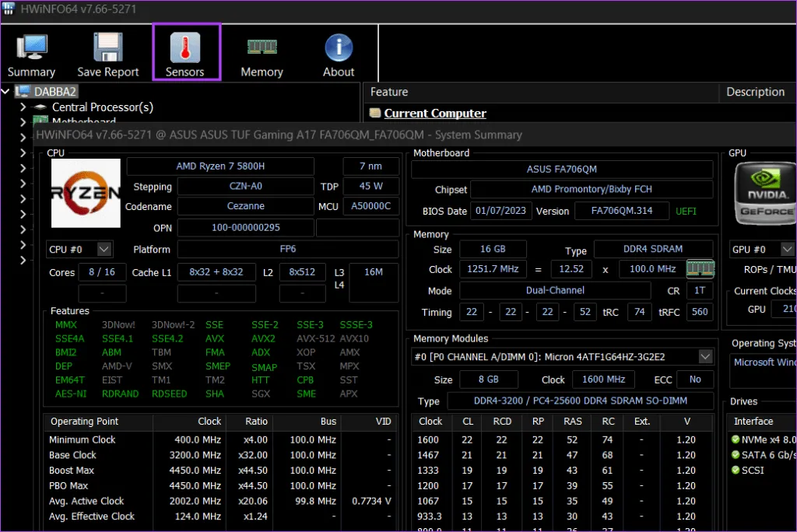Screen dimensions: 797x532
Task: Collapse the DABBA2 tree node
Action: [x=7, y=92]
